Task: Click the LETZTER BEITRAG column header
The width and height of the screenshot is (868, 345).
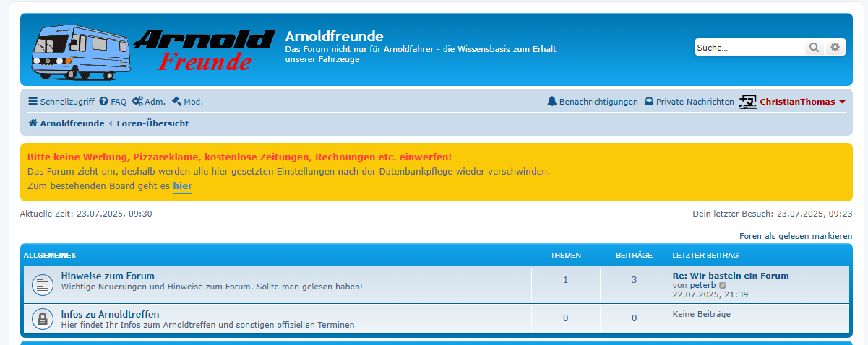Action: pos(705,256)
